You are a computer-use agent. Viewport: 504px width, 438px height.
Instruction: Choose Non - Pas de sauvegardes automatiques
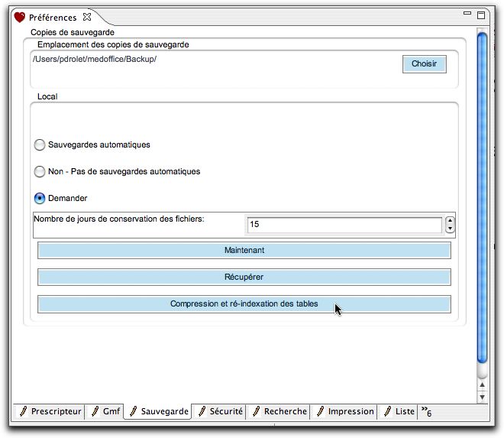point(40,172)
